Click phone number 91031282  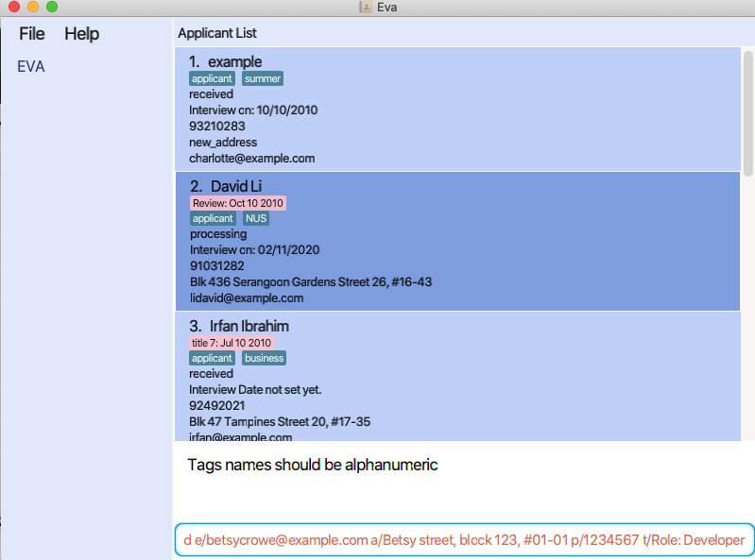point(217,266)
